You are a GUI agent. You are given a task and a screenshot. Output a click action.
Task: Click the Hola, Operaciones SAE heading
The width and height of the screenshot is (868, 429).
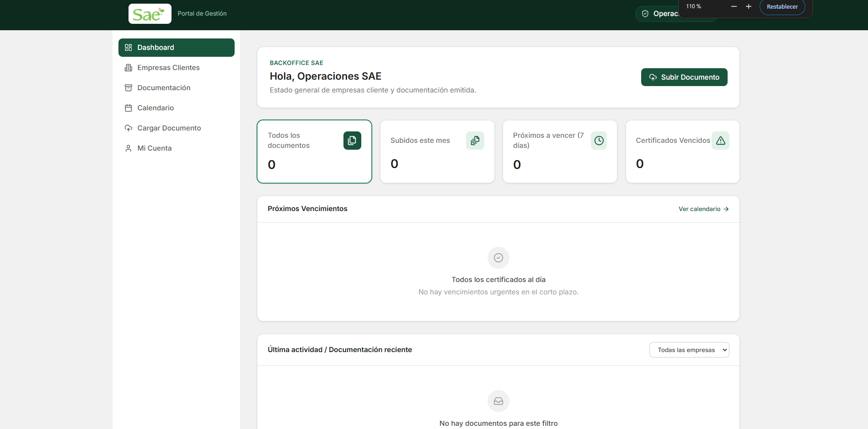[x=326, y=76]
